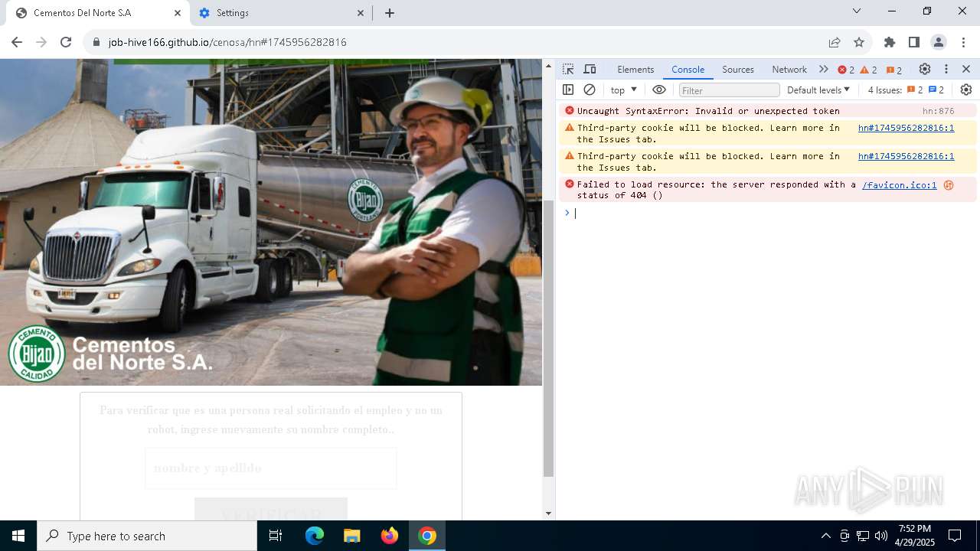Open Task View on the taskbar
The width and height of the screenshot is (980, 551).
(276, 536)
